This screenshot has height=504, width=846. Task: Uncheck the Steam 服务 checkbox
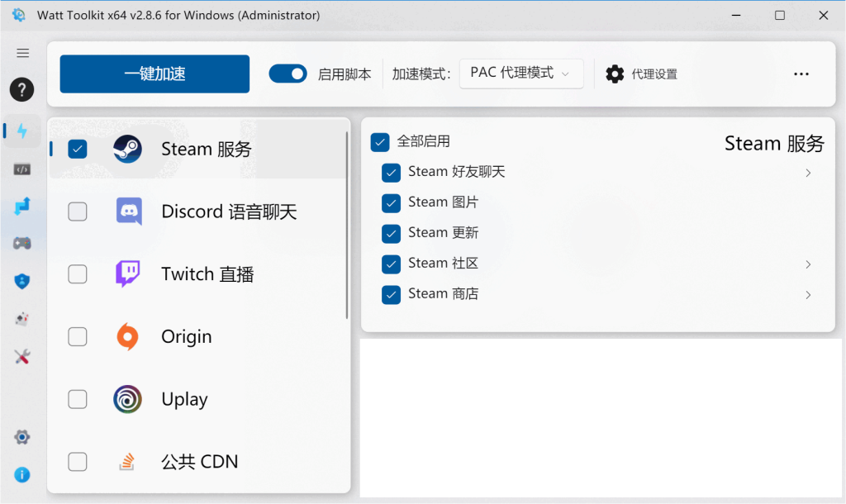pyautogui.click(x=77, y=149)
